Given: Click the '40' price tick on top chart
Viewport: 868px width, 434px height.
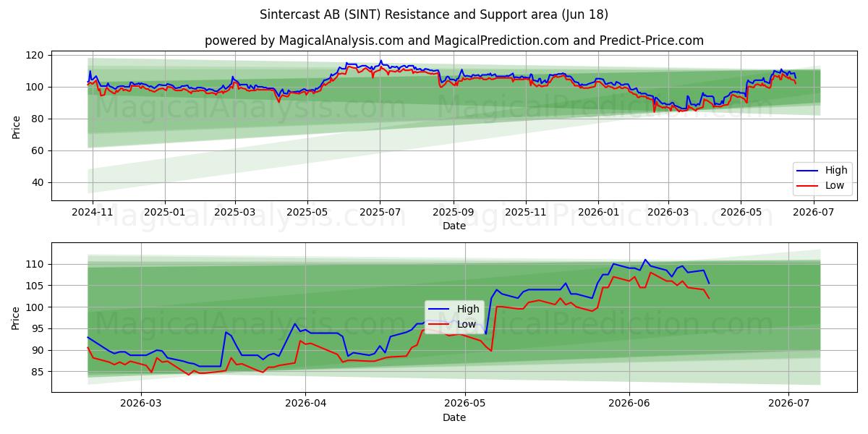Looking at the screenshot, I should click(39, 182).
